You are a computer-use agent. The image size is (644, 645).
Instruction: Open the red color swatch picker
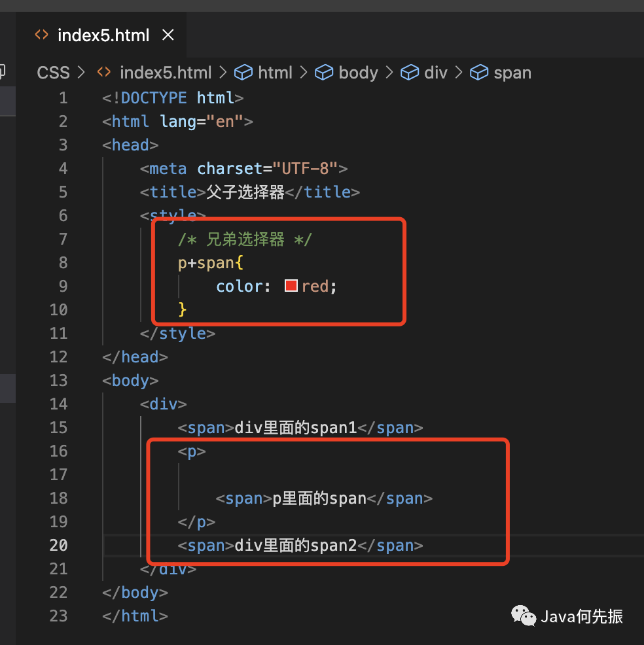point(291,285)
